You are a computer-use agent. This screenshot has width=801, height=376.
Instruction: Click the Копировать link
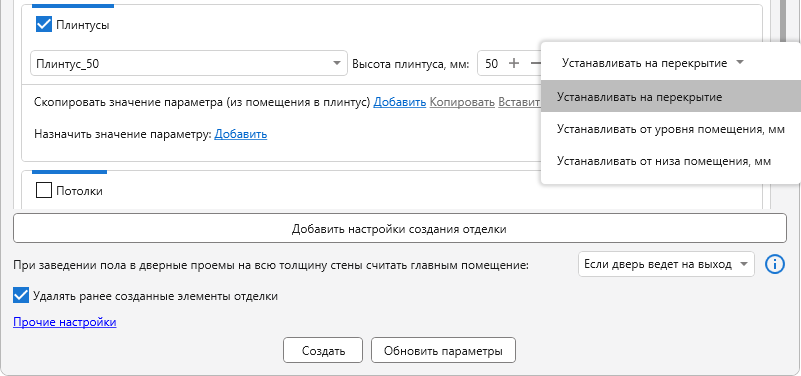462,102
